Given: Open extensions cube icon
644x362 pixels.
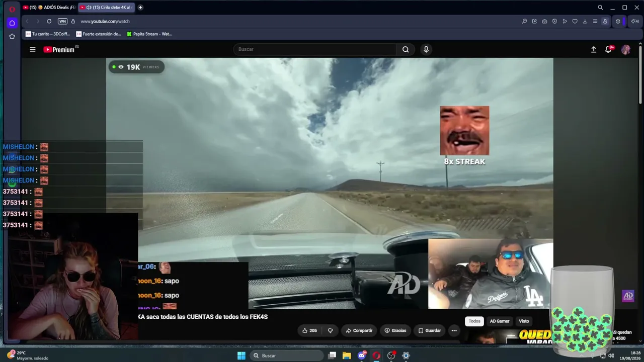Looking at the screenshot, I should coord(618,21).
